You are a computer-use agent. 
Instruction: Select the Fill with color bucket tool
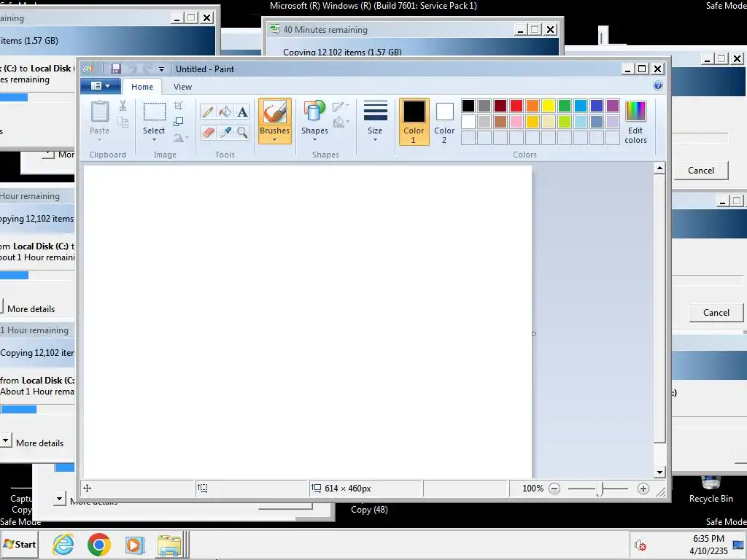pos(225,112)
